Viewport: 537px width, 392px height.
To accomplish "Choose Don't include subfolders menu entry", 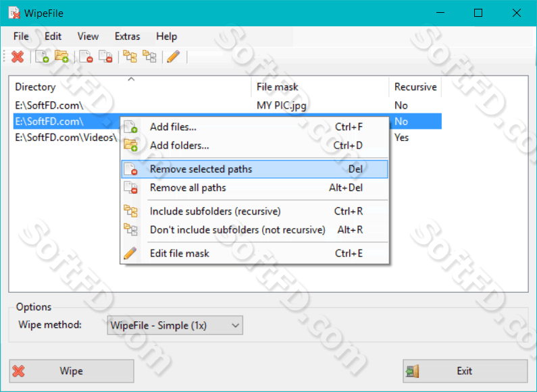I will pos(255,229).
